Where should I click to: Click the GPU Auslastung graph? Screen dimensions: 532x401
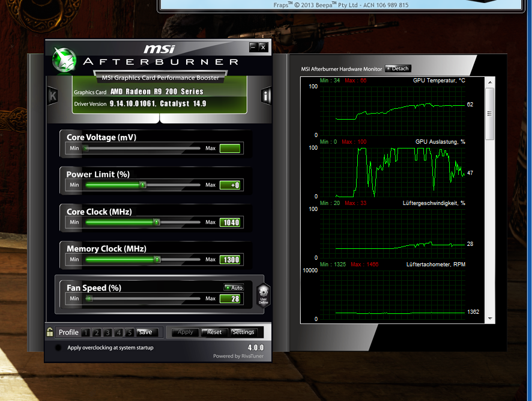tap(392, 172)
